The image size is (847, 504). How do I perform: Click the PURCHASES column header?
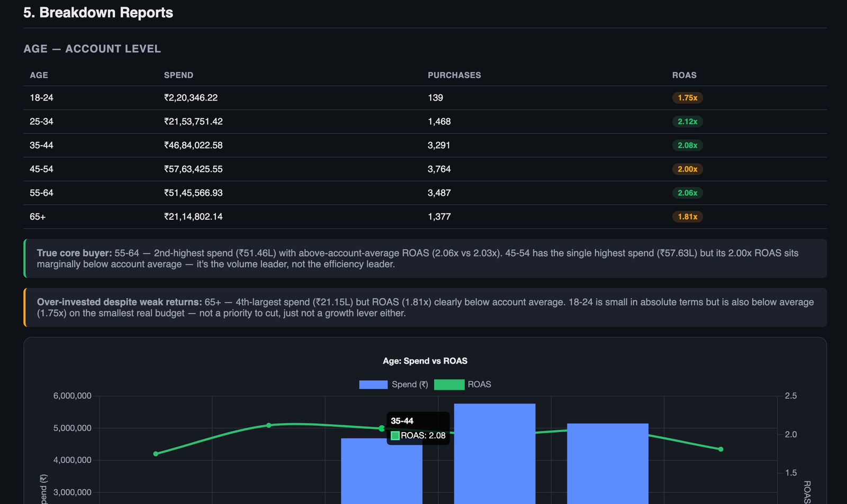[454, 75]
